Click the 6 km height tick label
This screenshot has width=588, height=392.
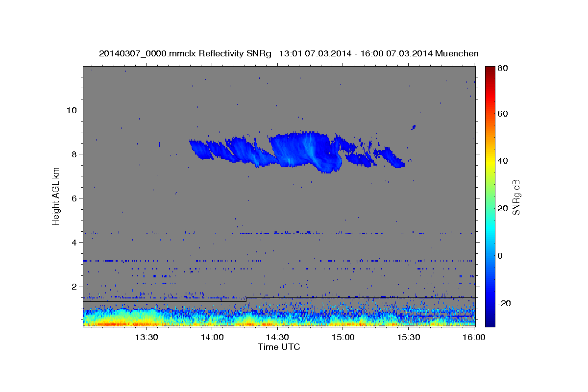(x=74, y=198)
